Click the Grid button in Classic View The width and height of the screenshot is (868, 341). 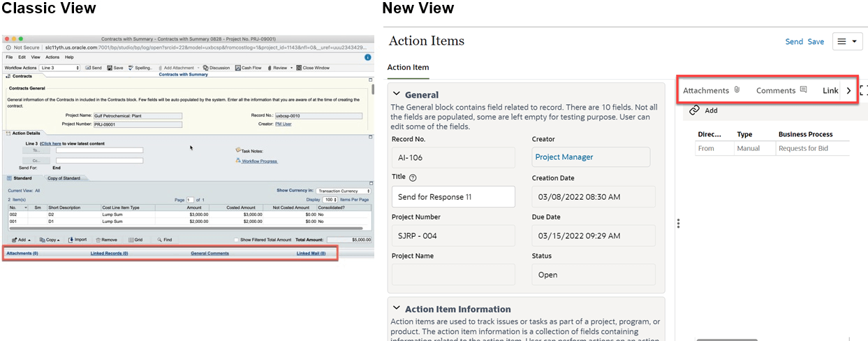point(135,240)
